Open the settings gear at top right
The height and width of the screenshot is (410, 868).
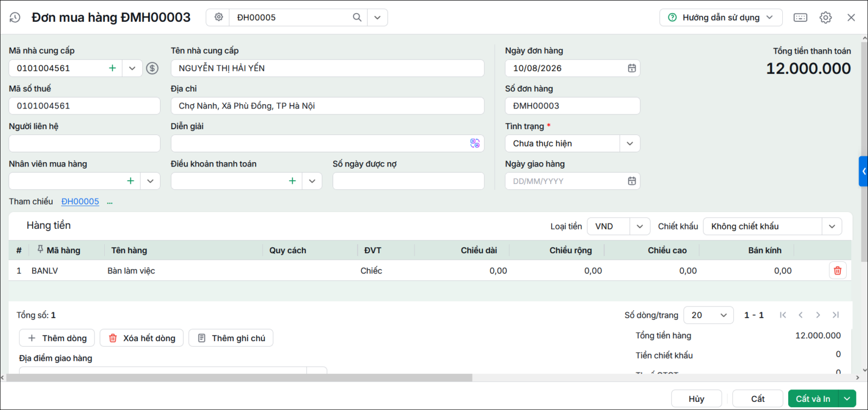coord(826,17)
